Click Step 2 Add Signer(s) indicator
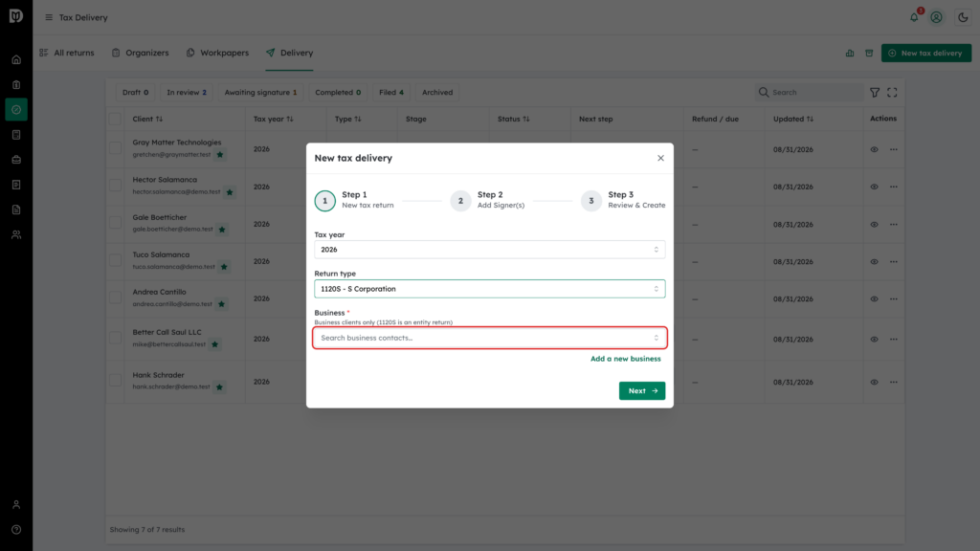The width and height of the screenshot is (980, 551). tap(488, 200)
